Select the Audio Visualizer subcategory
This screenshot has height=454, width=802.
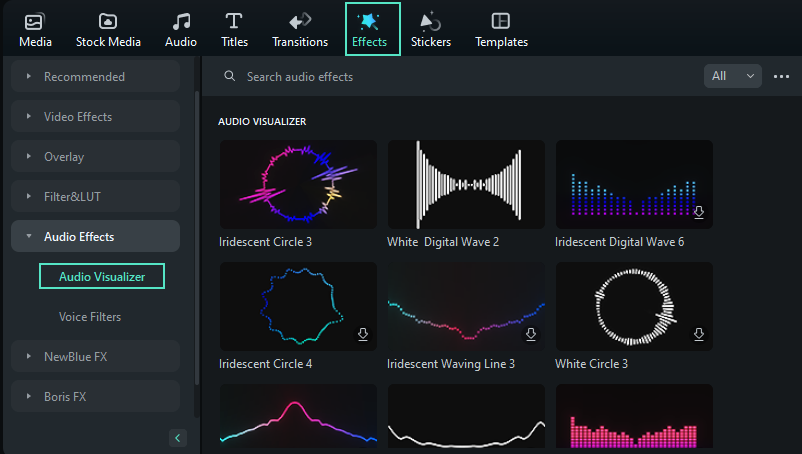[x=102, y=276]
